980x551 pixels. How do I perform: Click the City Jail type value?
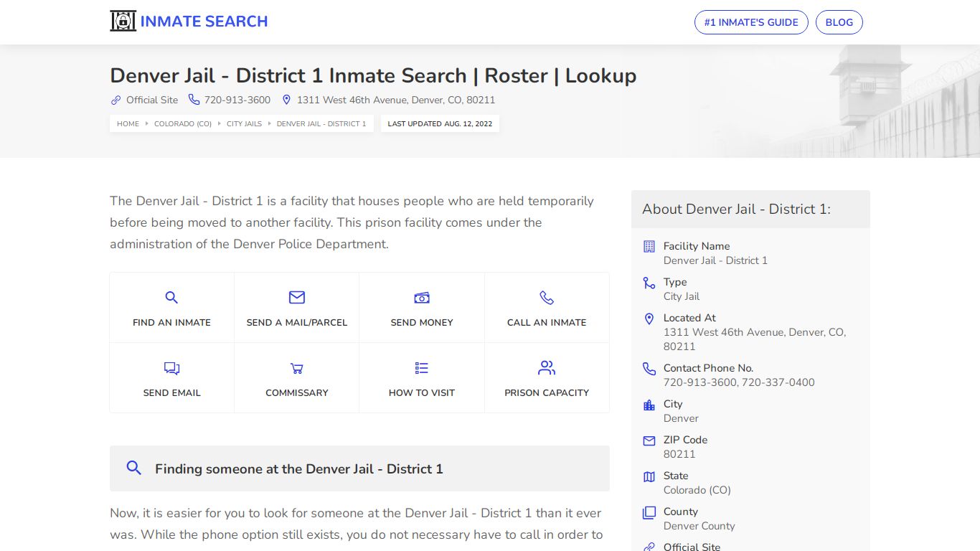click(x=682, y=296)
